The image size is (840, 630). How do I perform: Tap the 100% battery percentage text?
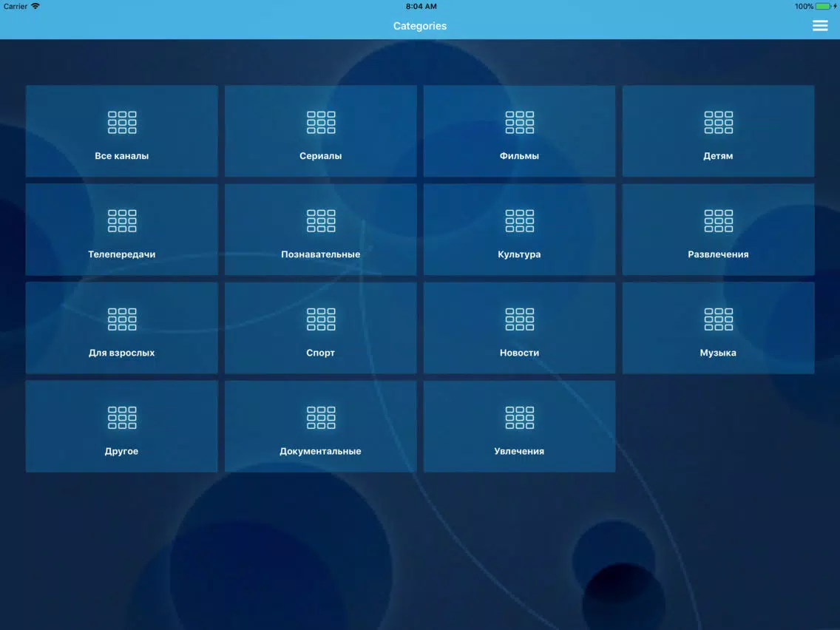(x=804, y=7)
